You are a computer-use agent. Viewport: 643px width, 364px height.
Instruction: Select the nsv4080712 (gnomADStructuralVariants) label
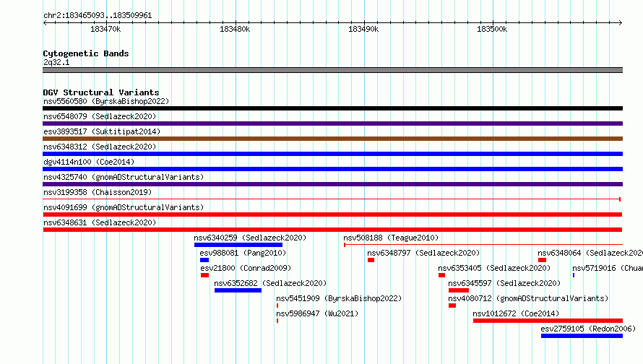tap(528, 298)
